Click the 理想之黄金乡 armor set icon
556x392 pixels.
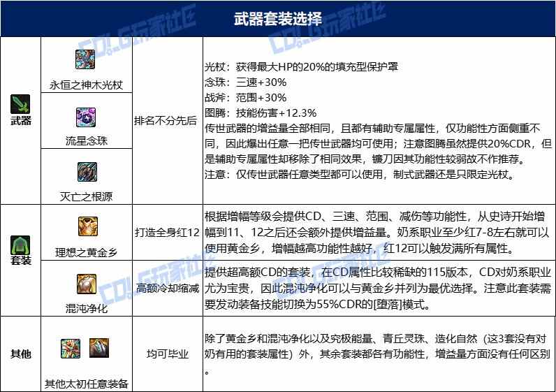(x=88, y=226)
